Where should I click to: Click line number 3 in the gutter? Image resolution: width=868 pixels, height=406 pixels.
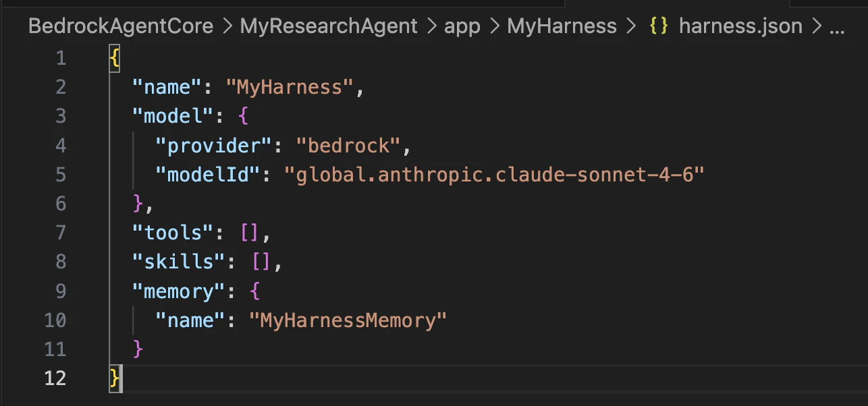pyautogui.click(x=61, y=116)
